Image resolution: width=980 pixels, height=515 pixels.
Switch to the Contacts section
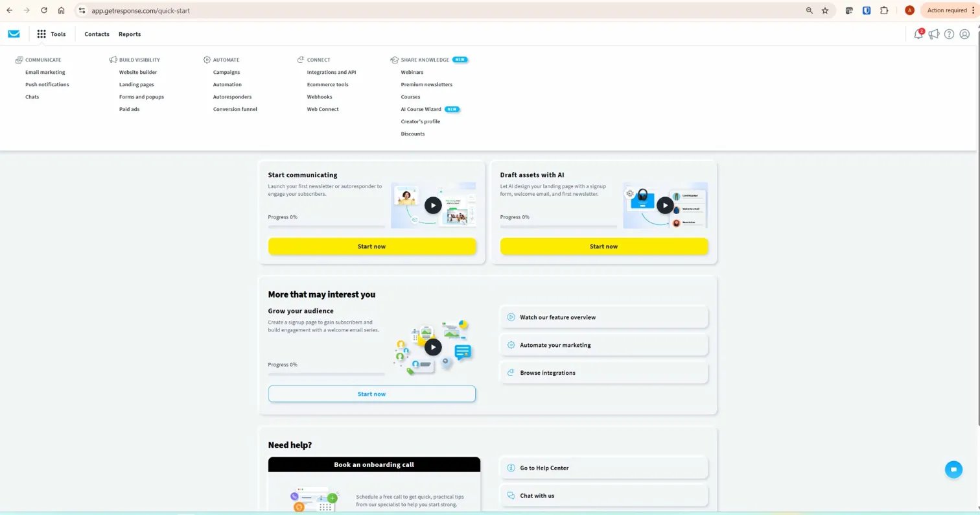coord(97,34)
